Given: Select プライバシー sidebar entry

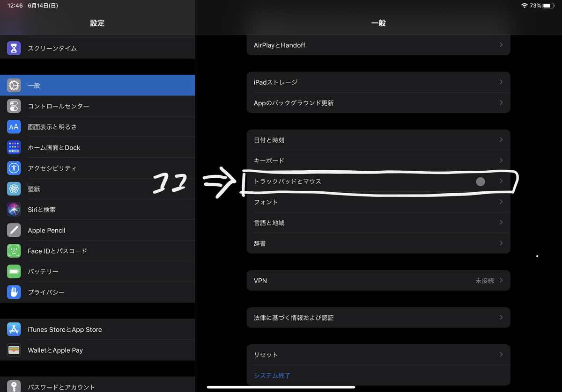Looking at the screenshot, I should (97, 292).
